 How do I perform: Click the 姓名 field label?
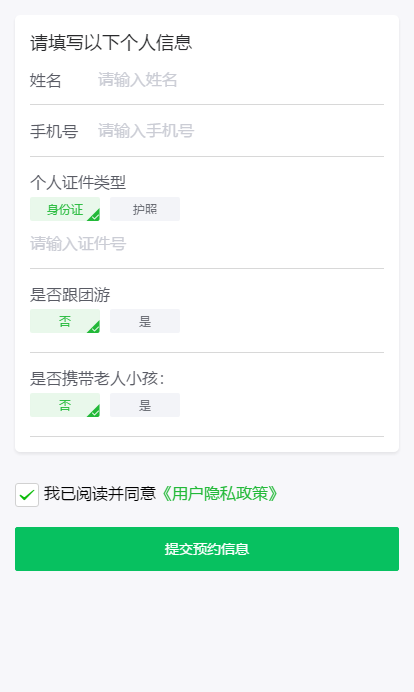coord(45,80)
